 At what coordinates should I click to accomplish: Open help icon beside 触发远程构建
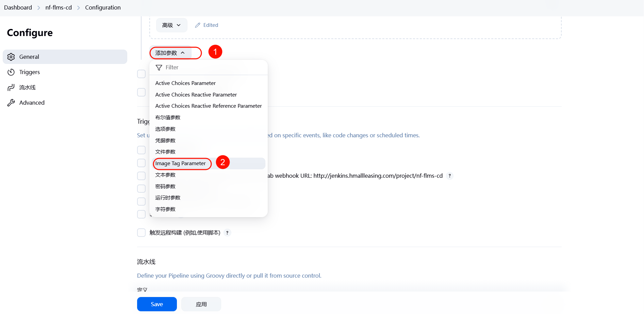(227, 233)
